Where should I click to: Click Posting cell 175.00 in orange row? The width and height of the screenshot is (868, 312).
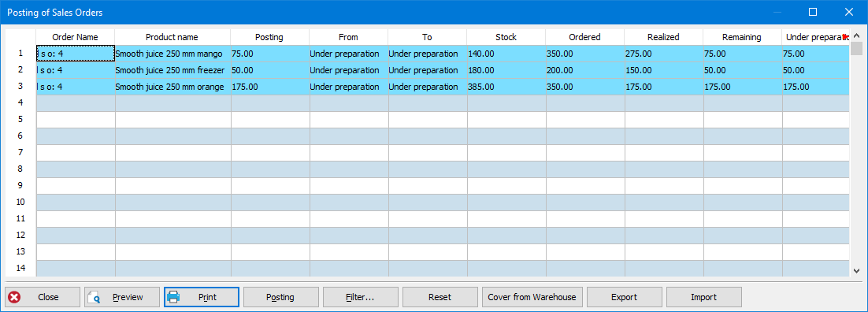tap(270, 87)
